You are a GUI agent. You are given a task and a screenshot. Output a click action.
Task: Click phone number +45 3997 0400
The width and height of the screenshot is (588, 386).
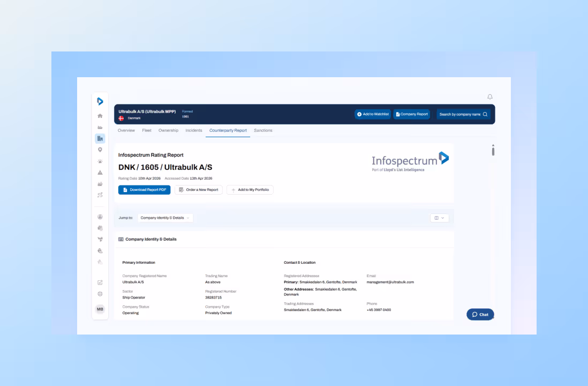point(379,310)
